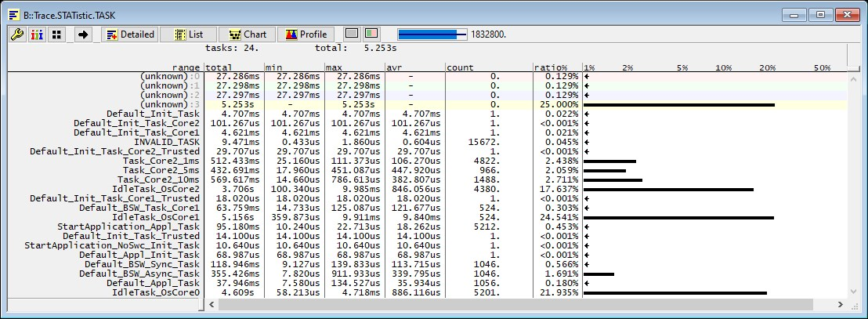The height and width of the screenshot is (319, 868).
Task: Maximize the Trace.STATistic.TASK window
Action: coord(820,13)
